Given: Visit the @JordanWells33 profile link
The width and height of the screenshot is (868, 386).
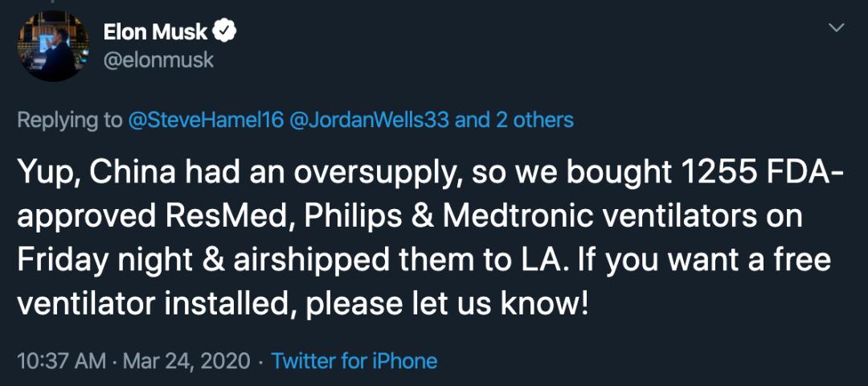Looking at the screenshot, I should [x=367, y=120].
